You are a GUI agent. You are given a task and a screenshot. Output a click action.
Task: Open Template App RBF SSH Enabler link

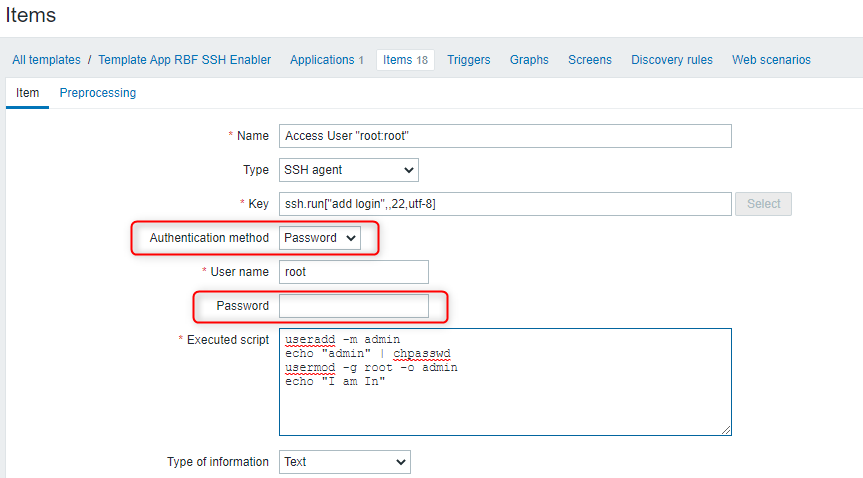184,60
